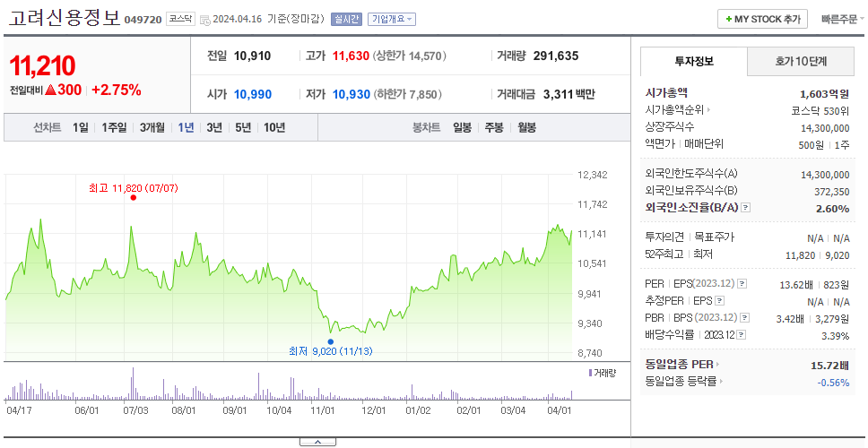Click the current price 11,210

pos(42,65)
